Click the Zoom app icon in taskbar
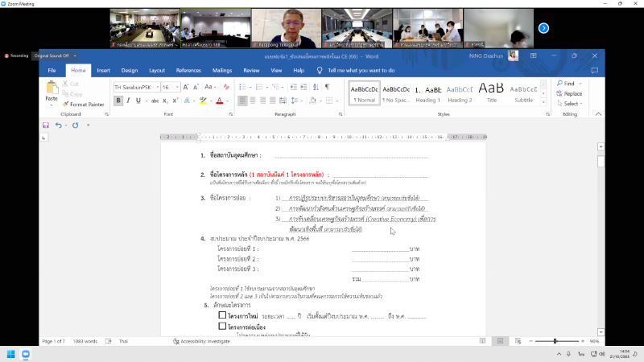 (x=26, y=354)
